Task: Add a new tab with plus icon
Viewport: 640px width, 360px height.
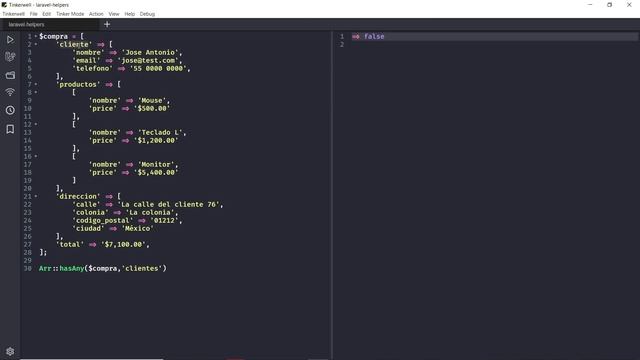Action: click(x=107, y=24)
